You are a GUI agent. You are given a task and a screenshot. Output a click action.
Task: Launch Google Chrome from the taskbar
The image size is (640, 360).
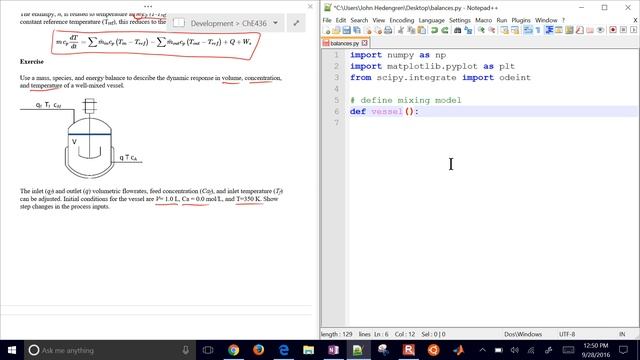tap(233, 350)
